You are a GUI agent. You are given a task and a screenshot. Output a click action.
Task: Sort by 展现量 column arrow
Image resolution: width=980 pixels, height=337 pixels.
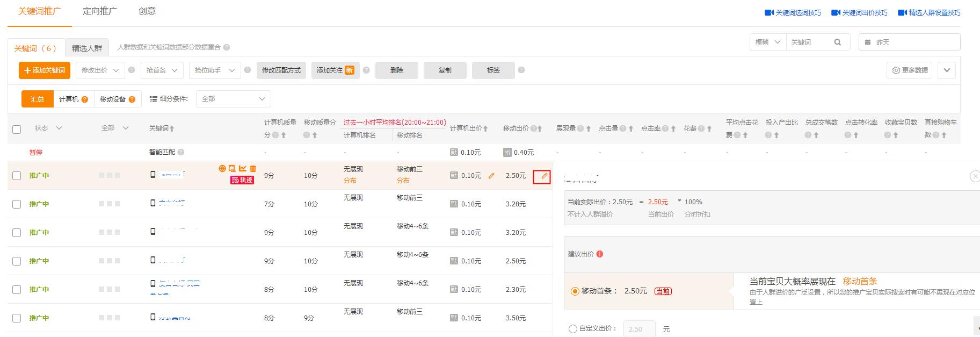(x=589, y=128)
